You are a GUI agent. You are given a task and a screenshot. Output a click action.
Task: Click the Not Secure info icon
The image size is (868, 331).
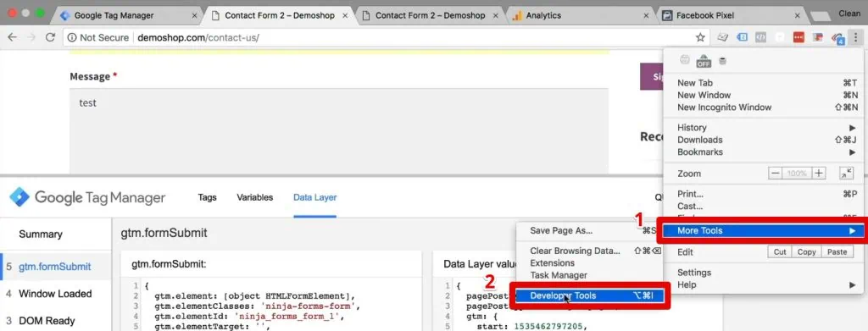coord(72,37)
